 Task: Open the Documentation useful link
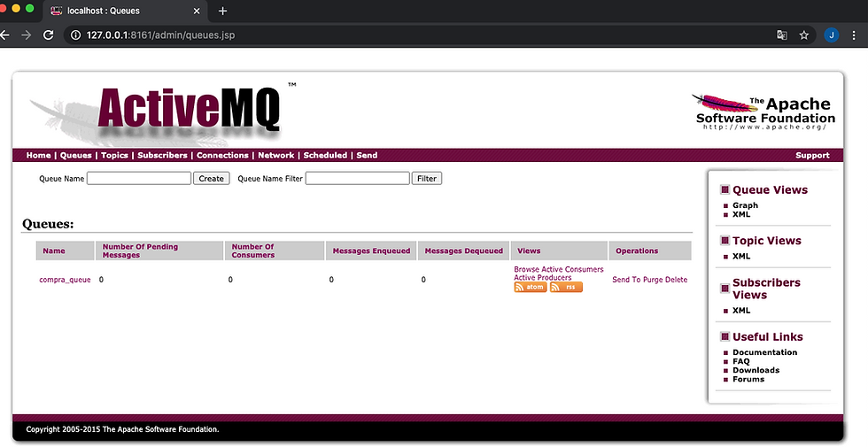pos(765,352)
